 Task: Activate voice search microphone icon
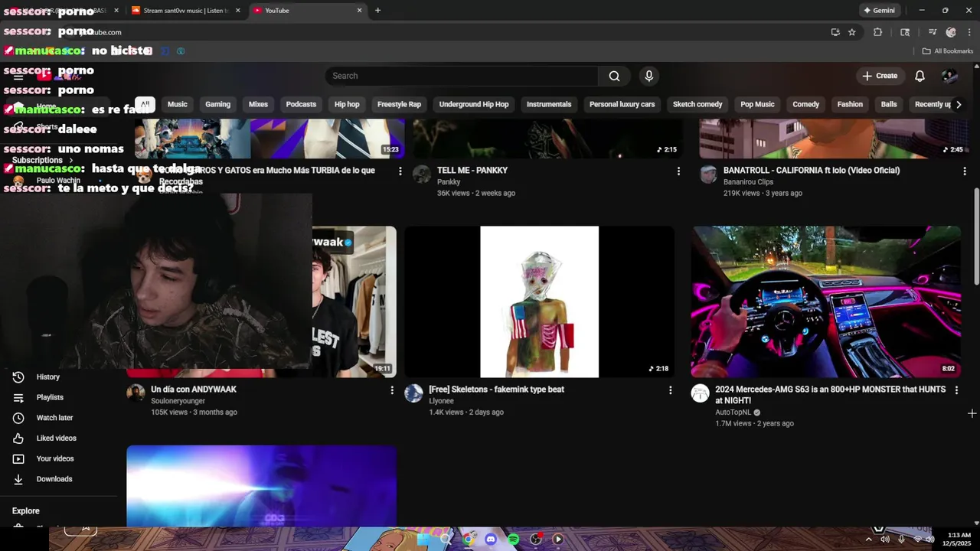(649, 76)
